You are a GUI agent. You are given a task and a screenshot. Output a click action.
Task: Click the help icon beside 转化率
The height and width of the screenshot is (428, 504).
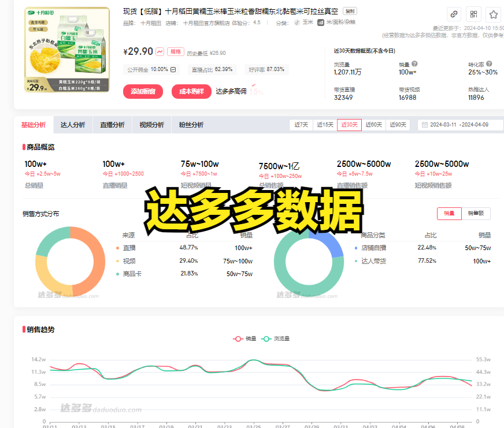(x=489, y=64)
